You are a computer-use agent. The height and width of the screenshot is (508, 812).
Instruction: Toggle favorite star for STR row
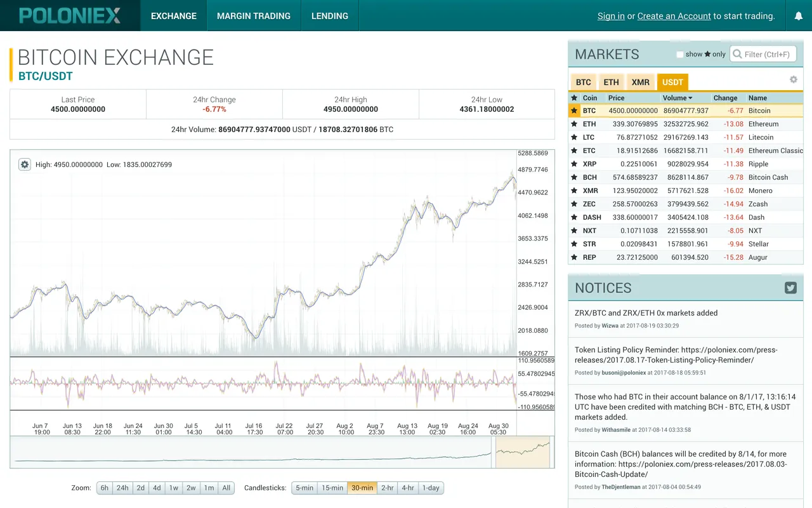pos(574,244)
